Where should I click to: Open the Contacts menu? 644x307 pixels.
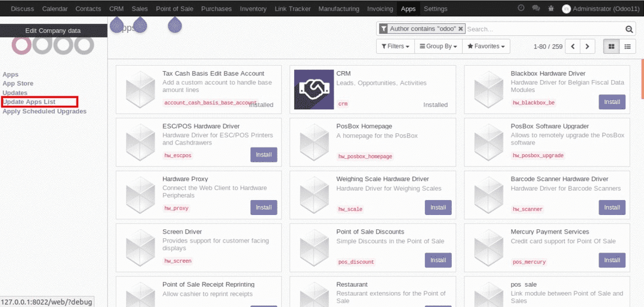tap(88, 8)
